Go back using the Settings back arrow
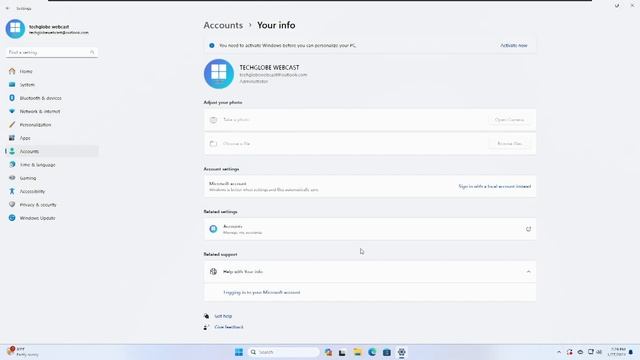The width and height of the screenshot is (640, 360). pyautogui.click(x=7, y=8)
